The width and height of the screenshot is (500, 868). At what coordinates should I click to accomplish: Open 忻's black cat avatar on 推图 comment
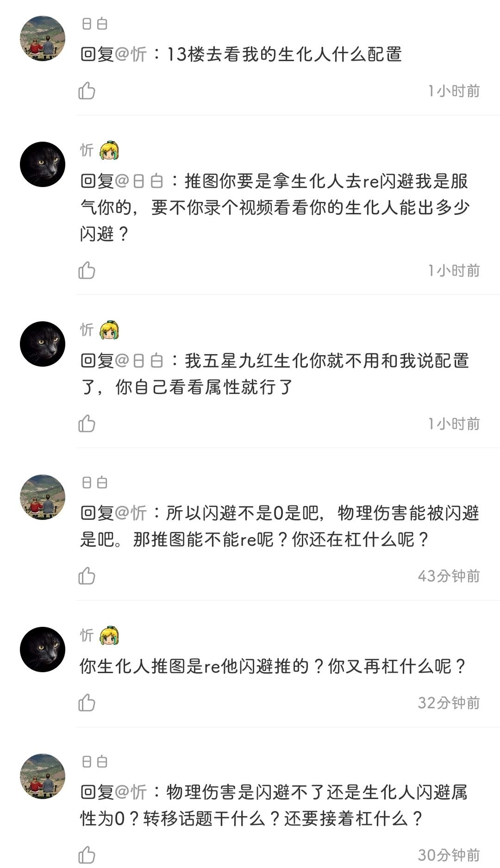43,164
